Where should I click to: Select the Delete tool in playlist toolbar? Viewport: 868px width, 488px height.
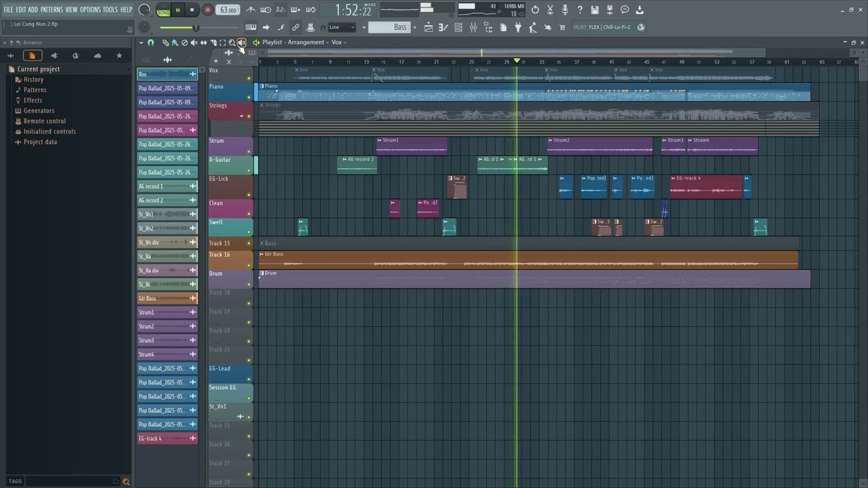pyautogui.click(x=184, y=43)
